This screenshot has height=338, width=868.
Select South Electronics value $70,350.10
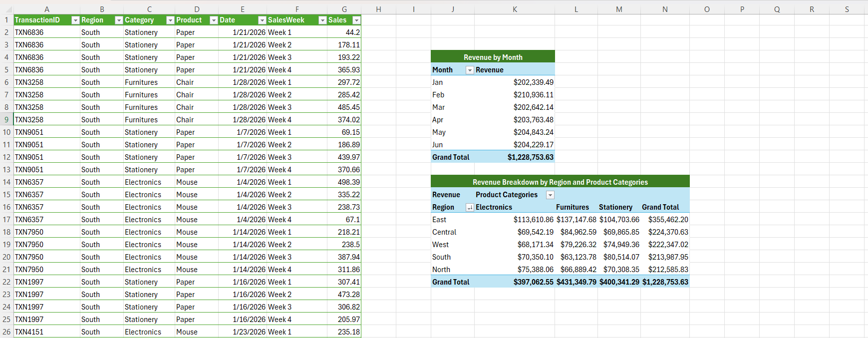(515, 257)
